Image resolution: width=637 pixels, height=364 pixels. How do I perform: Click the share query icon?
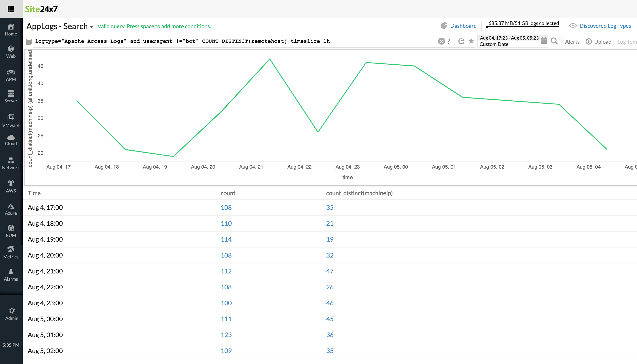click(x=461, y=41)
